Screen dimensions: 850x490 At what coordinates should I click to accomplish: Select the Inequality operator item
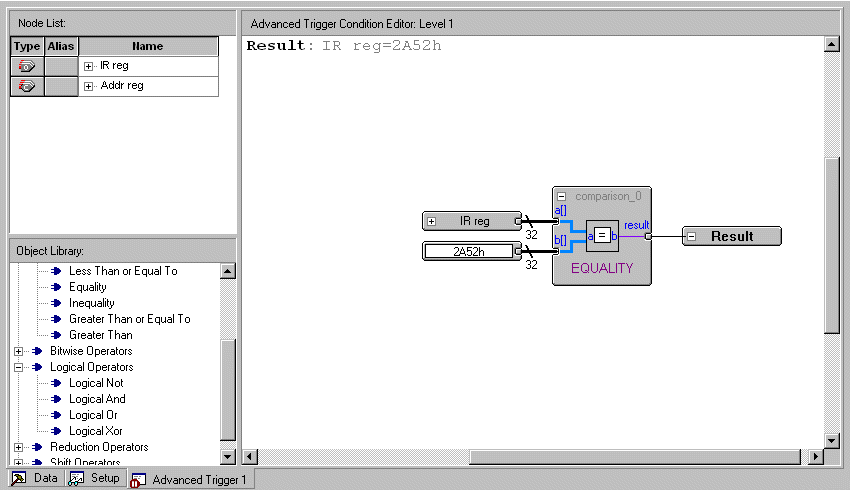tap(91, 303)
